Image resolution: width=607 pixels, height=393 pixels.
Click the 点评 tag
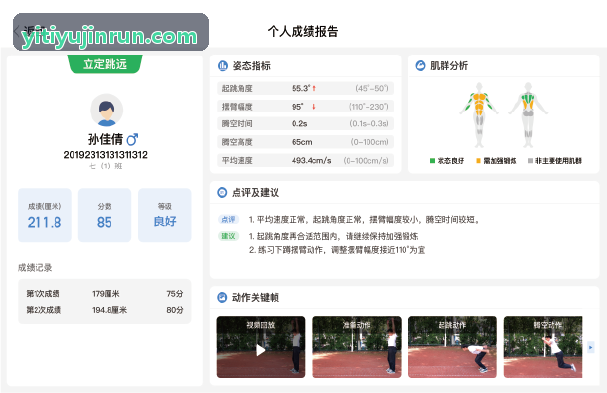point(228,220)
